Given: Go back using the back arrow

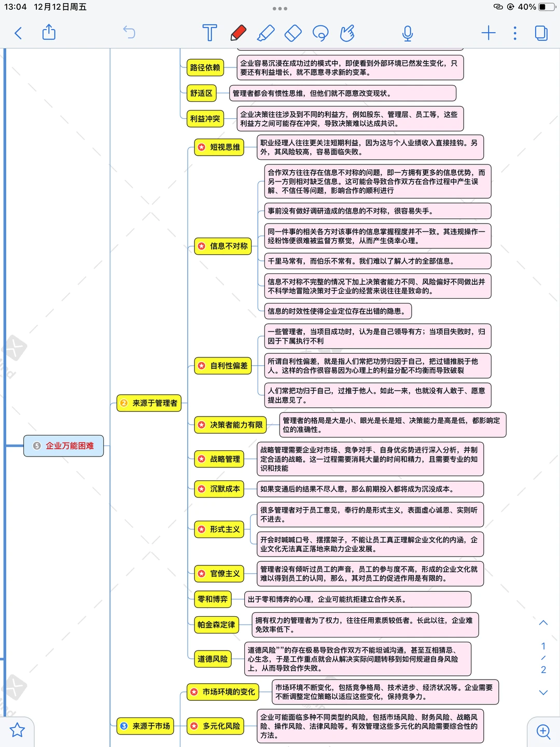Looking at the screenshot, I should coord(18,33).
